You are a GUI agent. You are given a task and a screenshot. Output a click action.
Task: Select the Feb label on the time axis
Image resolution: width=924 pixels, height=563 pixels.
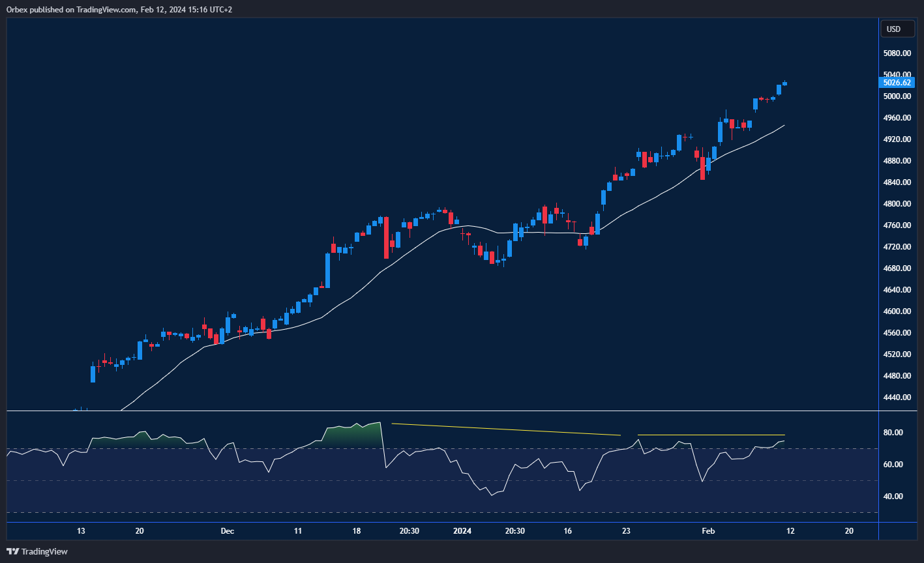pos(709,531)
